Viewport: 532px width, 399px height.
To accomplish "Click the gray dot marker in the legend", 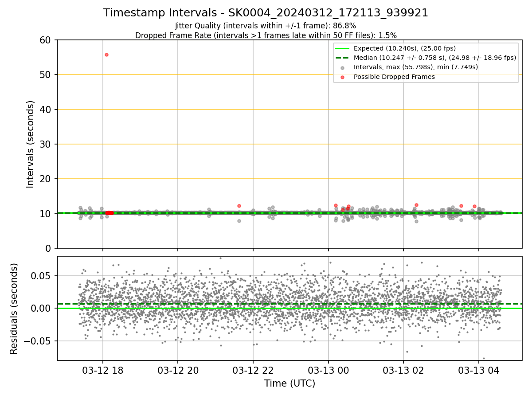I will point(342,68).
